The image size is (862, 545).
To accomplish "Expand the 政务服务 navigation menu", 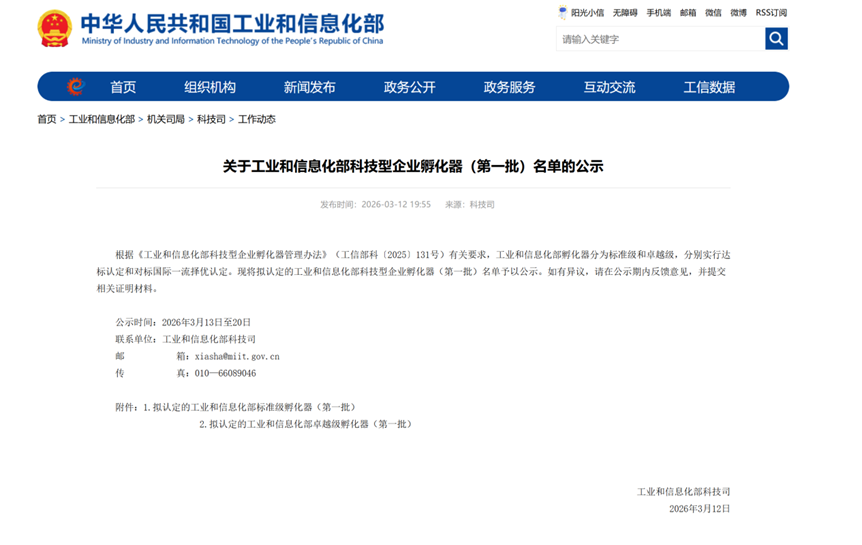I will click(x=510, y=87).
